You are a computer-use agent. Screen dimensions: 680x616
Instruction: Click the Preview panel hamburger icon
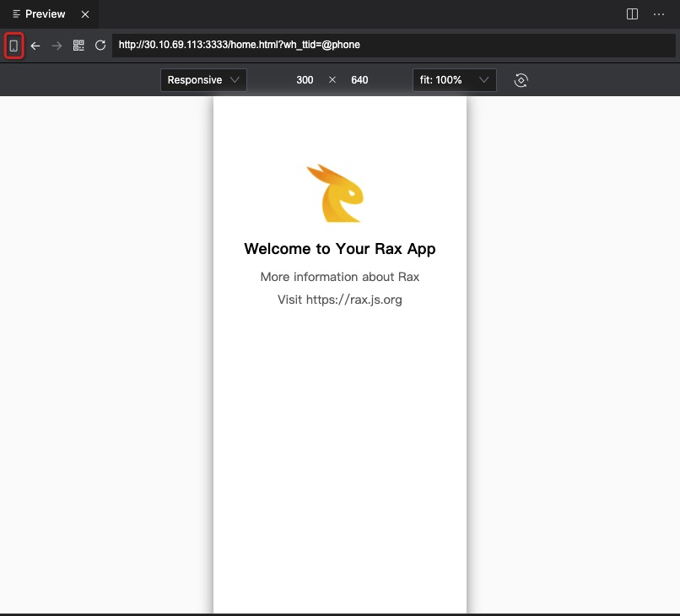14,14
